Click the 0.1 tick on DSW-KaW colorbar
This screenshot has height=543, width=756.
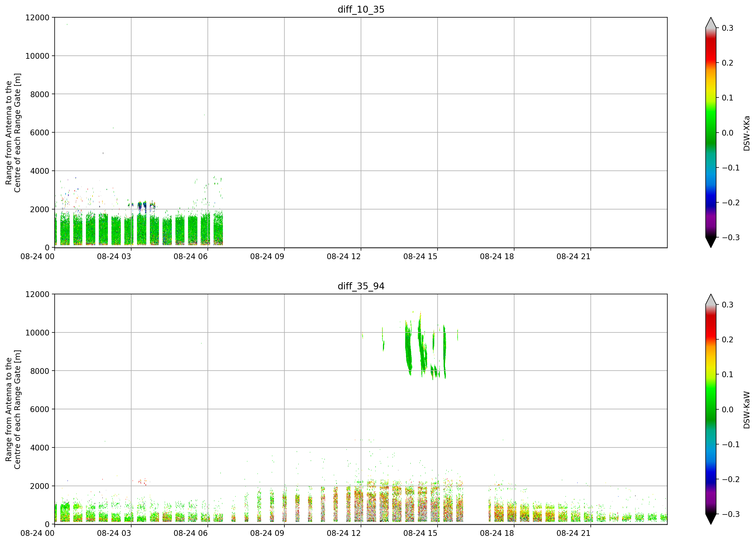pos(728,375)
